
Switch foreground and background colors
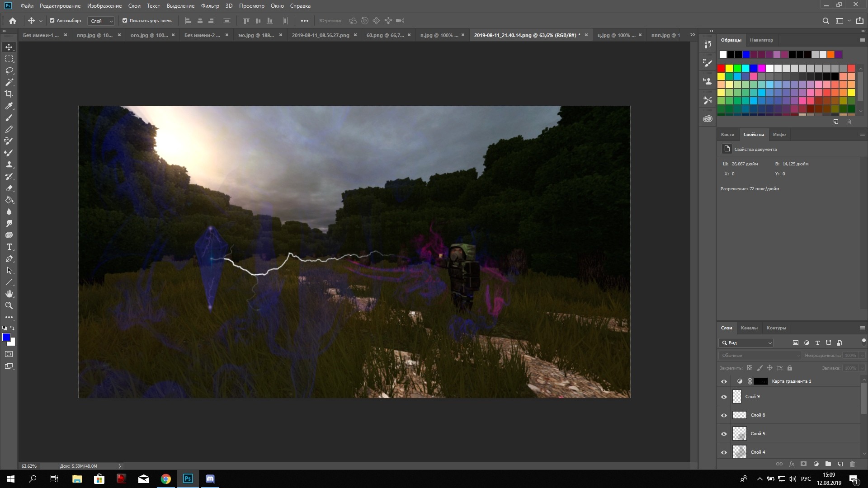pos(13,328)
